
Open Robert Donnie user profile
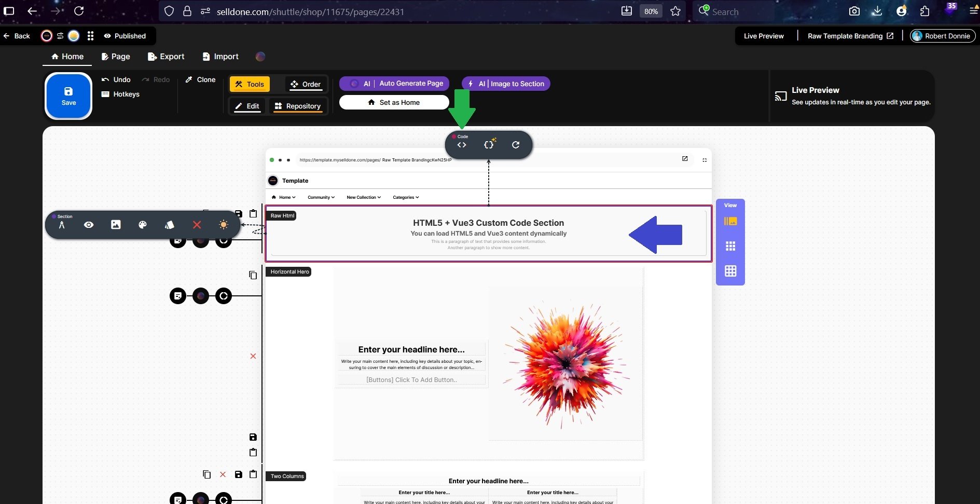[x=943, y=36]
